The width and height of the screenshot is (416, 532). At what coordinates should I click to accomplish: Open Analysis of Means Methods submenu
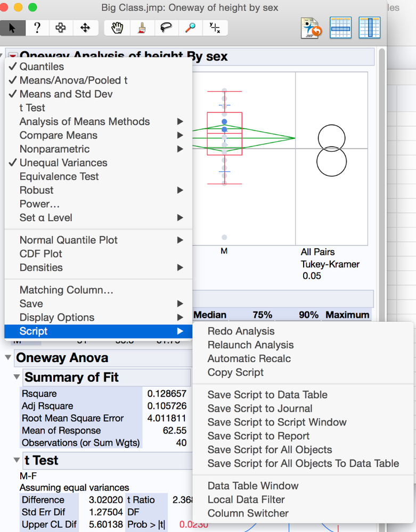(99, 121)
